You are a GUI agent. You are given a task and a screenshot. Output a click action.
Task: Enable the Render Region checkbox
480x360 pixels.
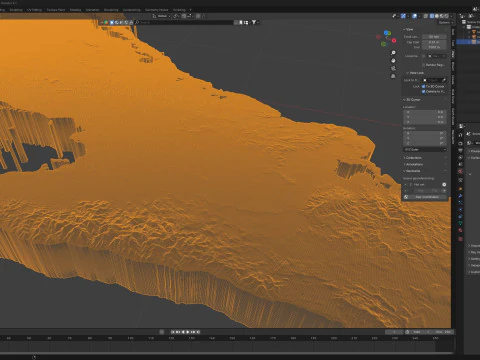coord(424,65)
